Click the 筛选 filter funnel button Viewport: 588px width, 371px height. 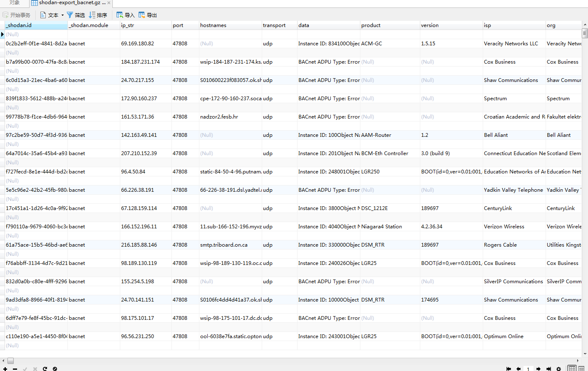click(x=76, y=15)
